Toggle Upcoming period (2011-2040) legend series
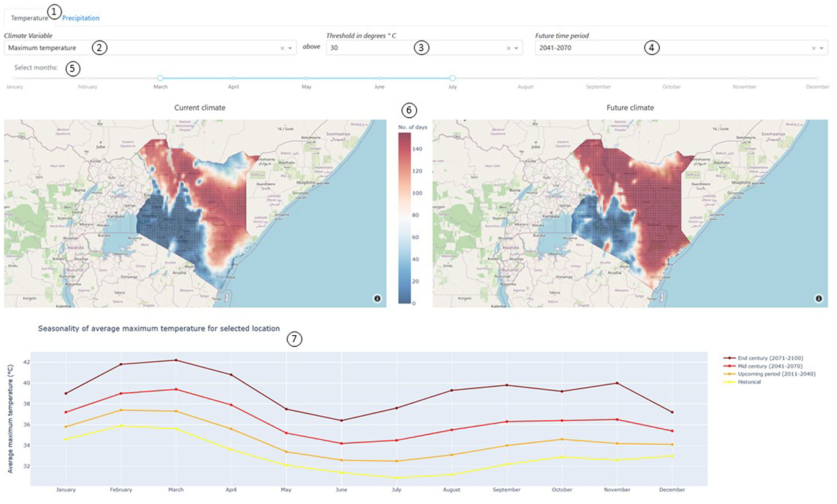The height and width of the screenshot is (504, 837). click(x=769, y=374)
